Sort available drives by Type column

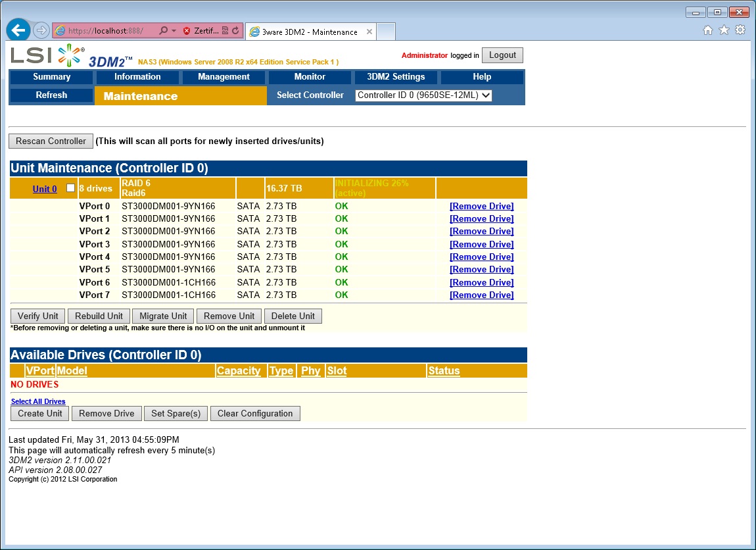point(281,370)
